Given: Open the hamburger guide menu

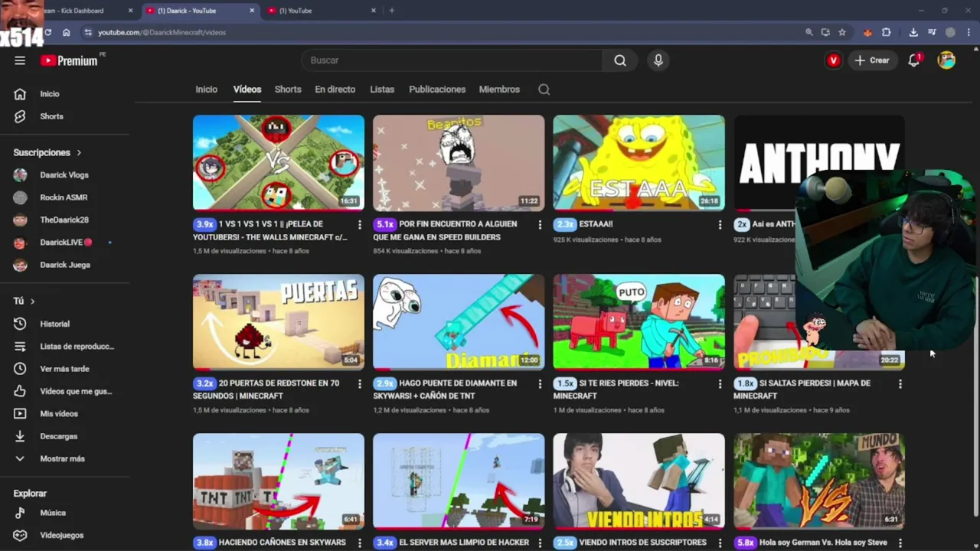Looking at the screenshot, I should (x=20, y=60).
